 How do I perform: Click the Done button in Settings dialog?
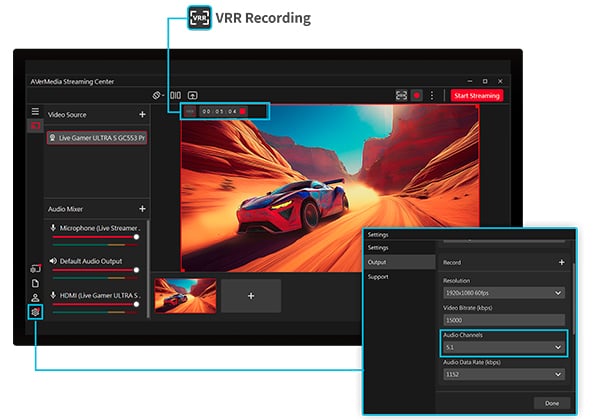click(552, 403)
